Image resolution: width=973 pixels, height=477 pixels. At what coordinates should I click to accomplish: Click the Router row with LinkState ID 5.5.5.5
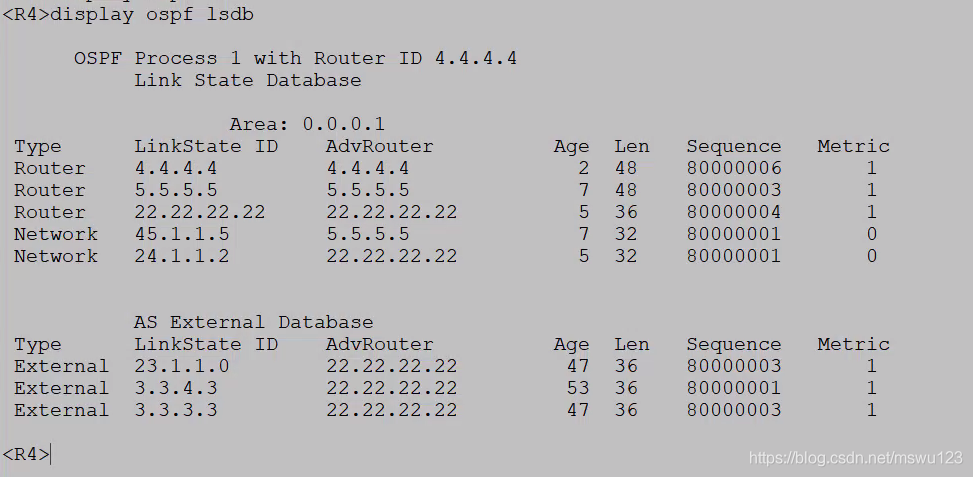[x=445, y=190]
